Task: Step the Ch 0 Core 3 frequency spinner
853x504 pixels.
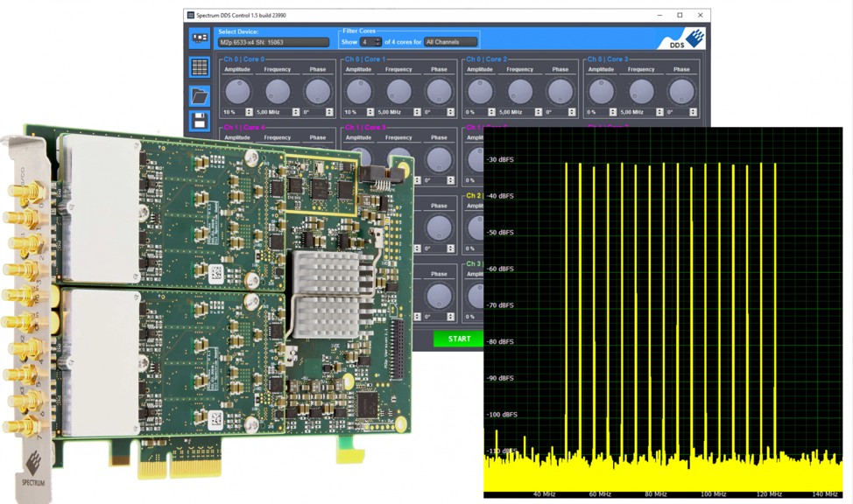Action: coord(659,112)
